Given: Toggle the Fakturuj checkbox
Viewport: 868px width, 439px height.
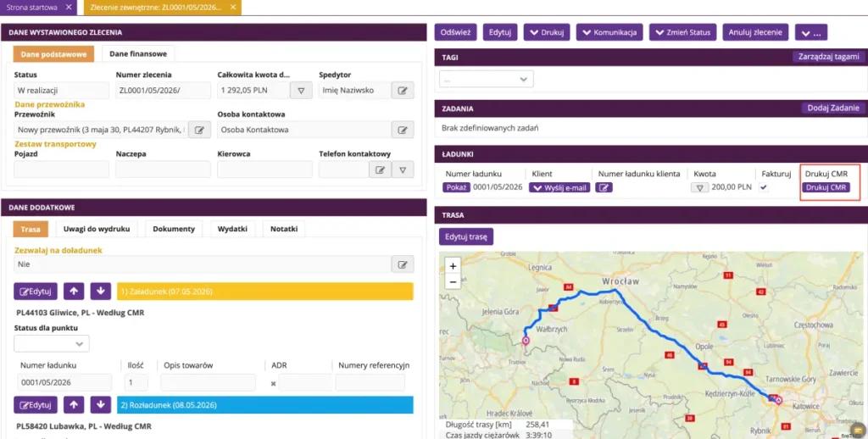Looking at the screenshot, I should (764, 187).
